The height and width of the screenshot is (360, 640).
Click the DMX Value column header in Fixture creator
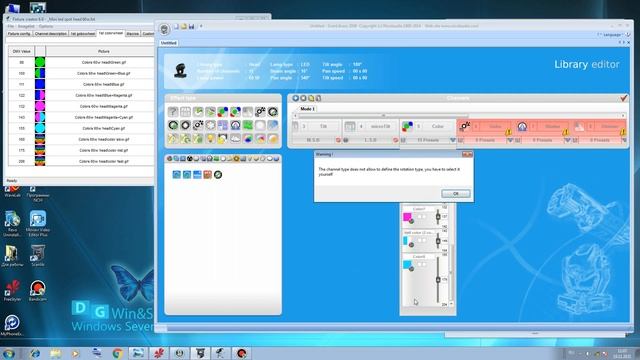(22, 51)
